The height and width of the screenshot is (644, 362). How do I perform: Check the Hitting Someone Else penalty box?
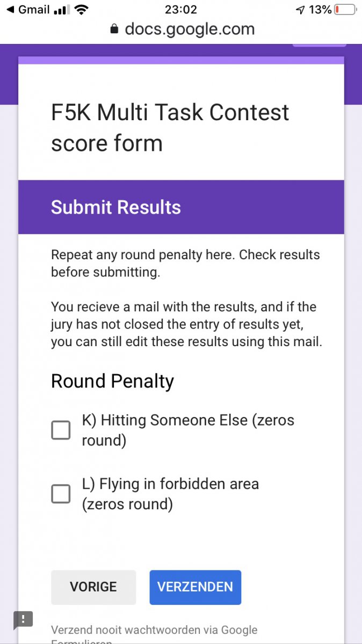point(61,430)
